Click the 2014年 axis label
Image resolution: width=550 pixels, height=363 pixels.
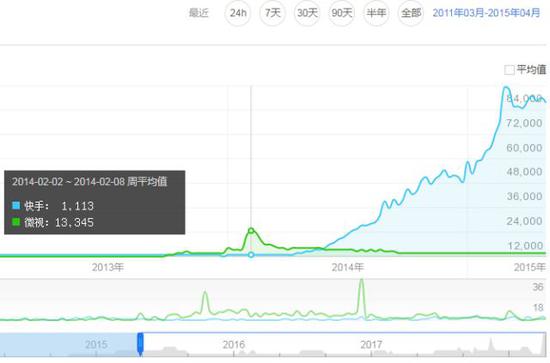click(x=348, y=268)
